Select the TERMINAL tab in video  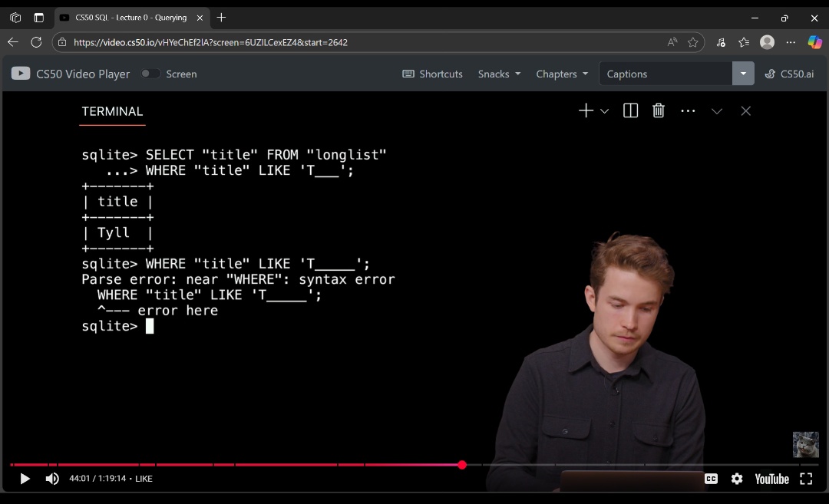[112, 111]
